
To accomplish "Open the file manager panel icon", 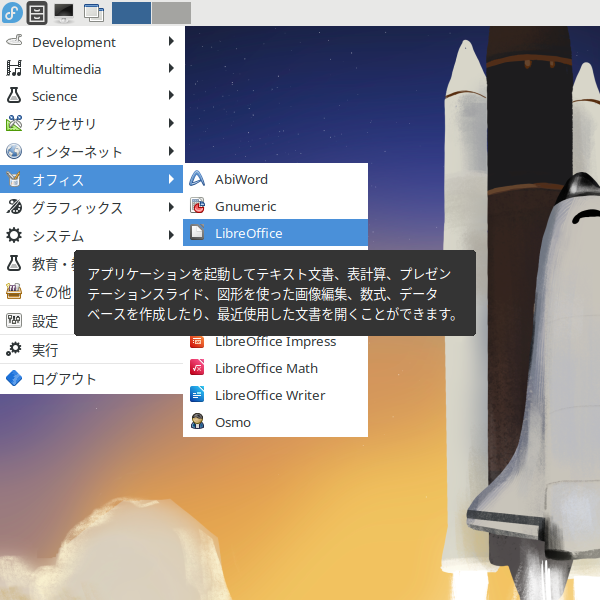I will (x=37, y=13).
